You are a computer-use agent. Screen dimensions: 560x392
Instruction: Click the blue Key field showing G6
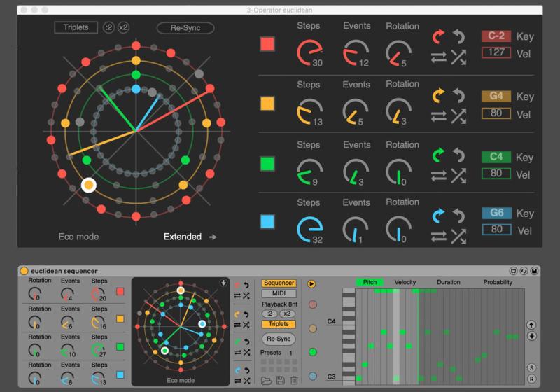pos(496,213)
